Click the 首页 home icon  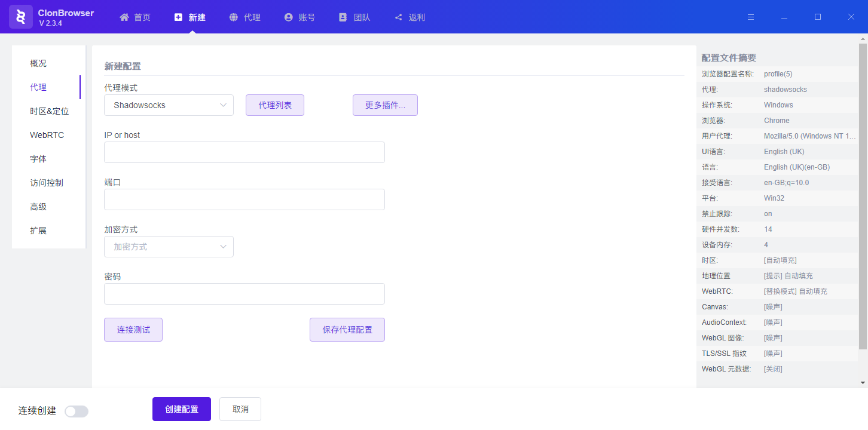click(x=125, y=17)
